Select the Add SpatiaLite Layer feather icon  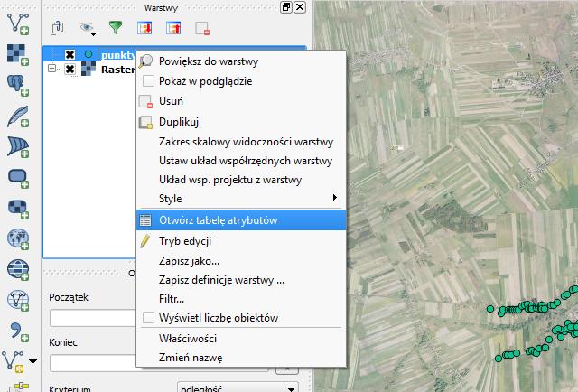tap(18, 117)
